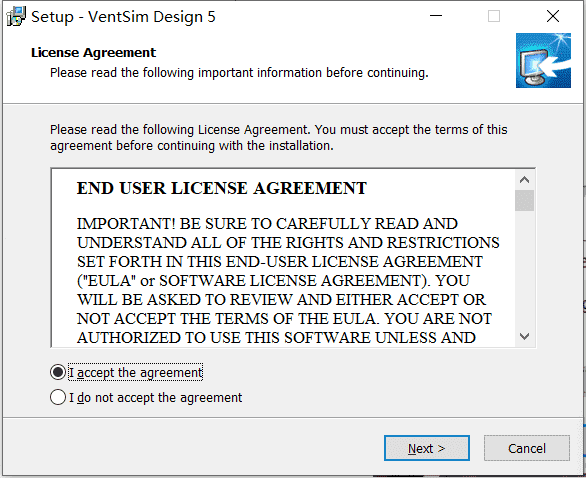Viewport: 586px width, 478px height.
Task: Click the license scrollbar thumb
Action: [524, 201]
